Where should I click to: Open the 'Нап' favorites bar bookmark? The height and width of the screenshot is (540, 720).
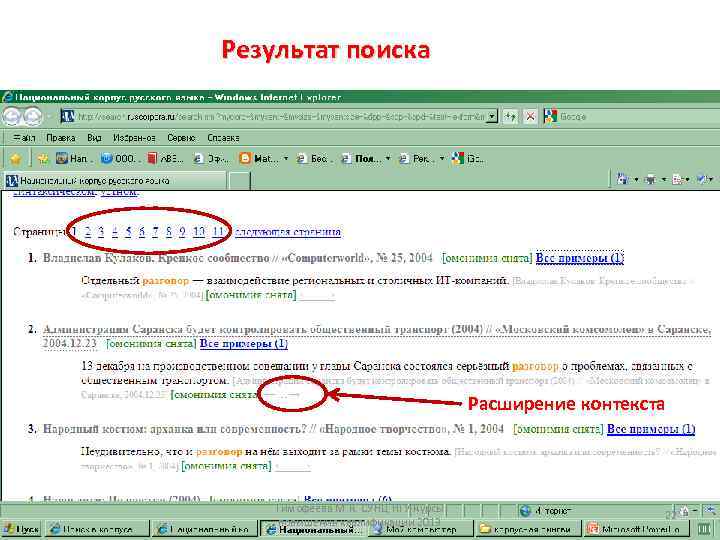click(x=73, y=159)
